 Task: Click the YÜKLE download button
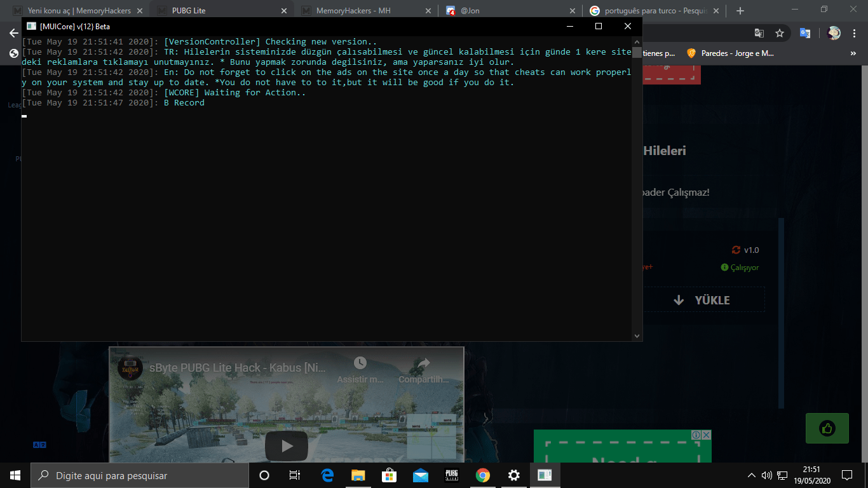click(703, 300)
